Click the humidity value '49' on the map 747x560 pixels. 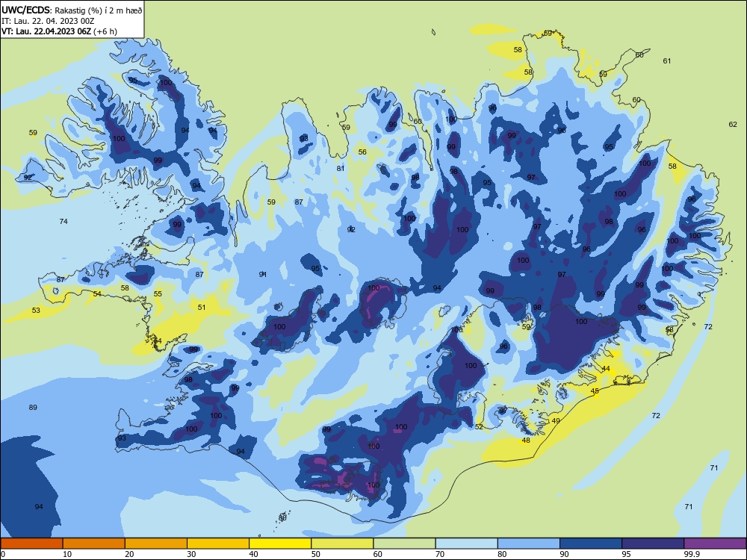556,421
